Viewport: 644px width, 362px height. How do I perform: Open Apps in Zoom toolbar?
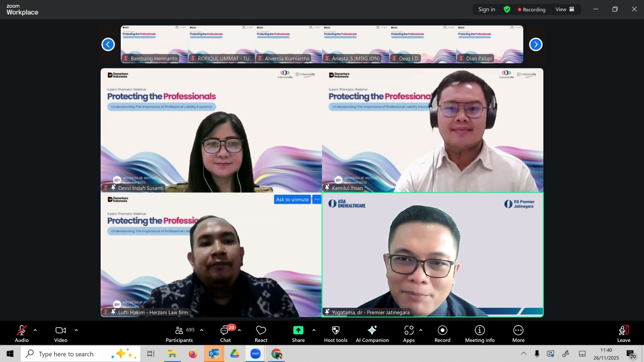click(x=409, y=333)
